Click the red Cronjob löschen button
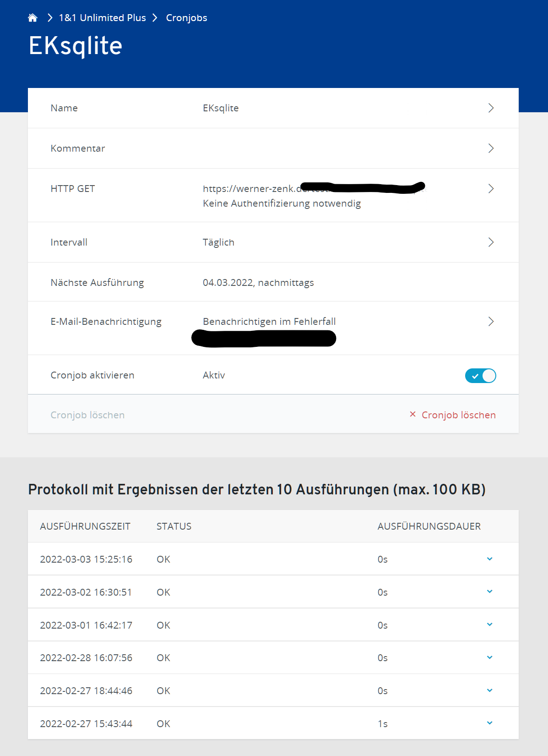 tap(458, 415)
